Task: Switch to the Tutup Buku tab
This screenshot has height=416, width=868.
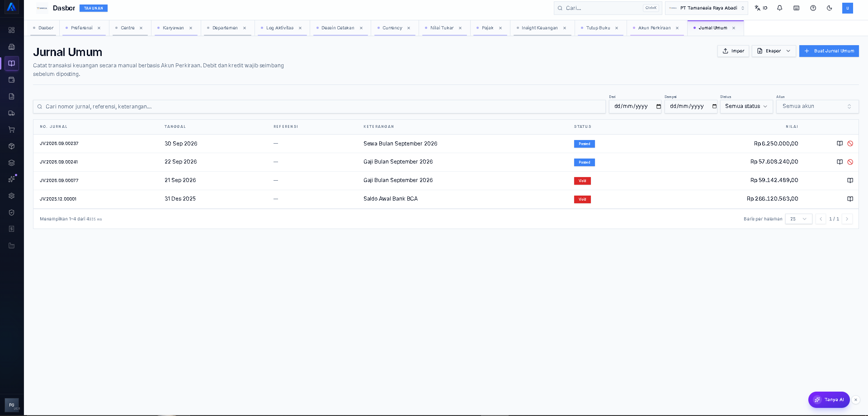Action: 598,28
